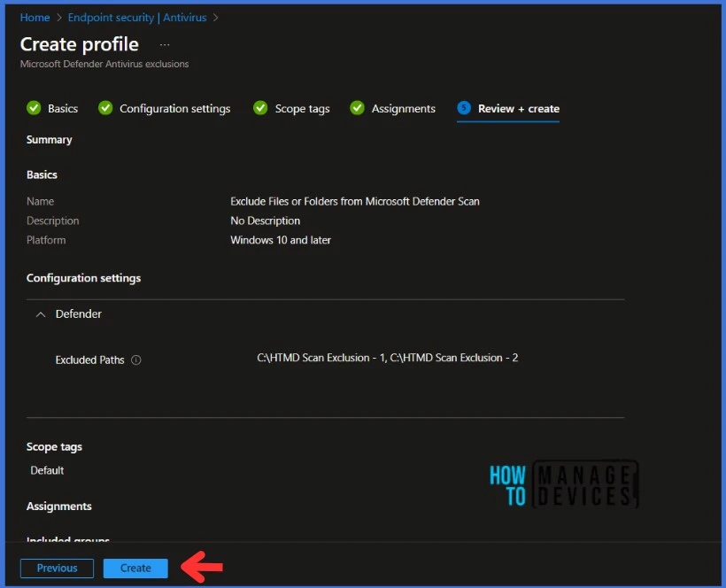
Task: Show info tooltip for Excluded Paths
Action: (x=136, y=360)
